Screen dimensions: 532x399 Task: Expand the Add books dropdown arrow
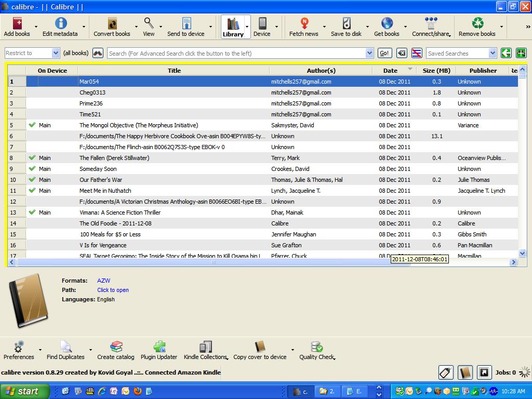click(36, 27)
